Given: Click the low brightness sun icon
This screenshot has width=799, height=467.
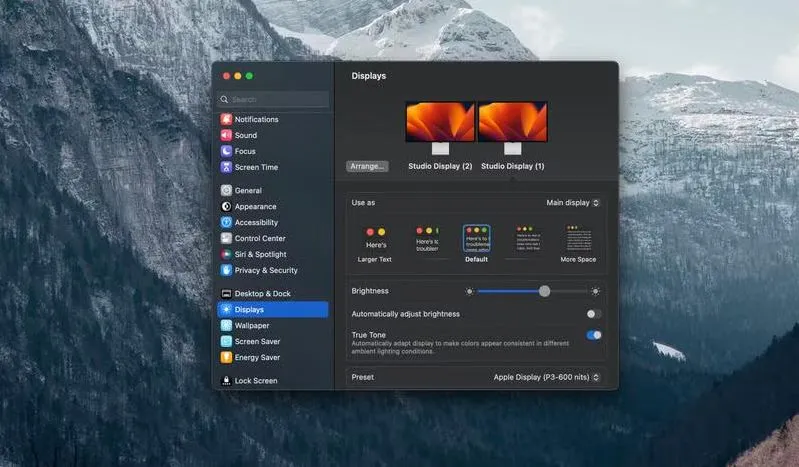Looking at the screenshot, I should click(469, 292).
